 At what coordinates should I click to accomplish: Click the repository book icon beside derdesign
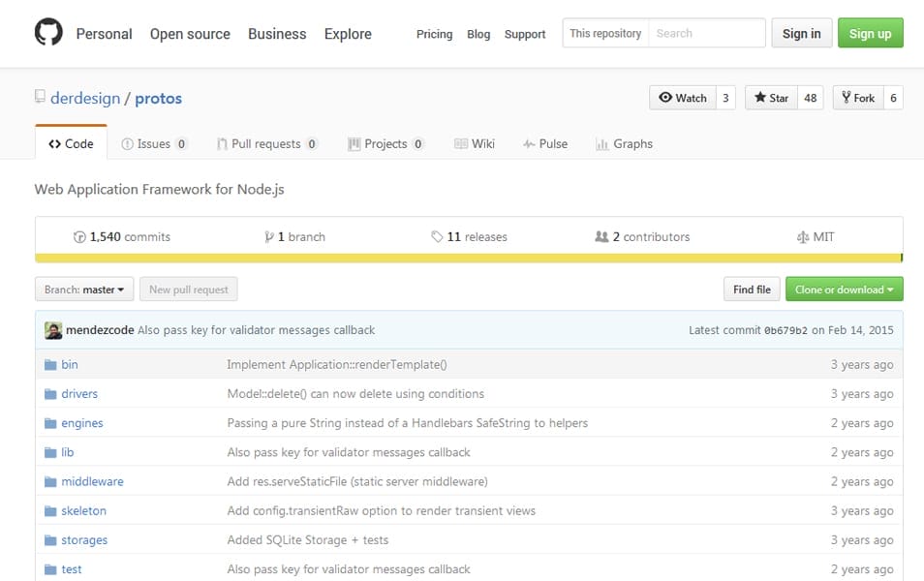point(40,97)
